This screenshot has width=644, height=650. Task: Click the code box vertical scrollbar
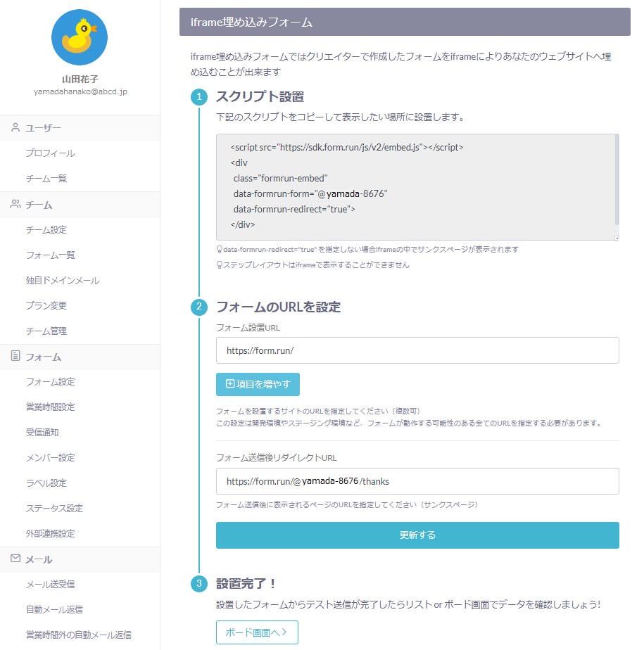coord(617,179)
